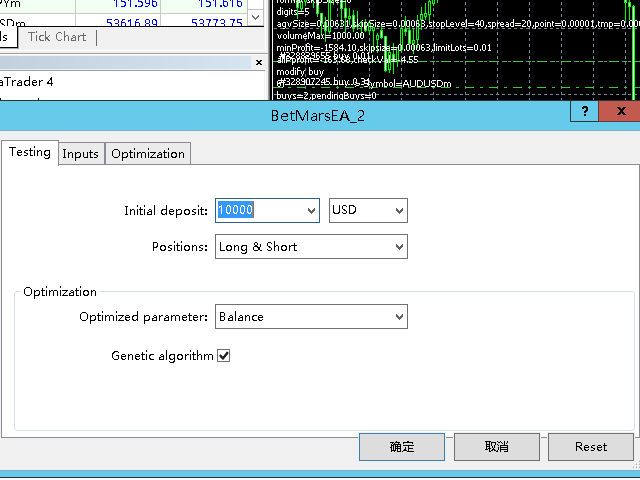Image resolution: width=640 pixels, height=480 pixels.
Task: Click the 53616.89 price value
Action: tap(131, 22)
